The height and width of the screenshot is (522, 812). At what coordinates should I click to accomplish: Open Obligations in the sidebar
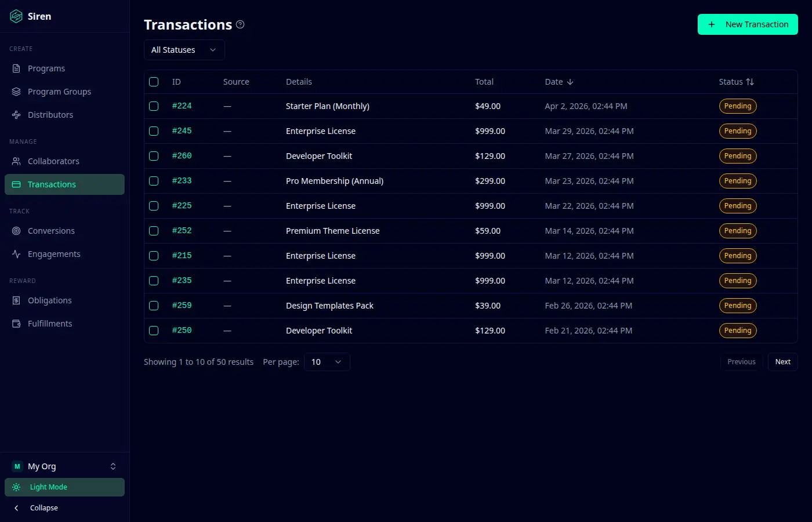(x=64, y=300)
